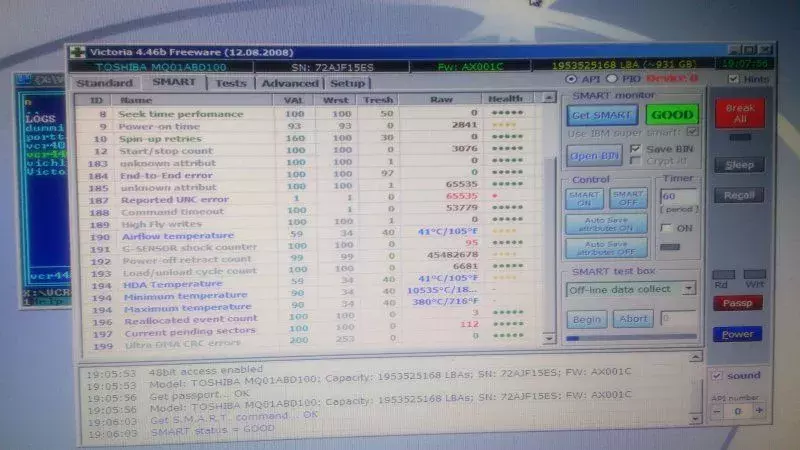Viewport: 800px width, 450px height.
Task: Select the High Fly writes row
Action: coord(309,222)
